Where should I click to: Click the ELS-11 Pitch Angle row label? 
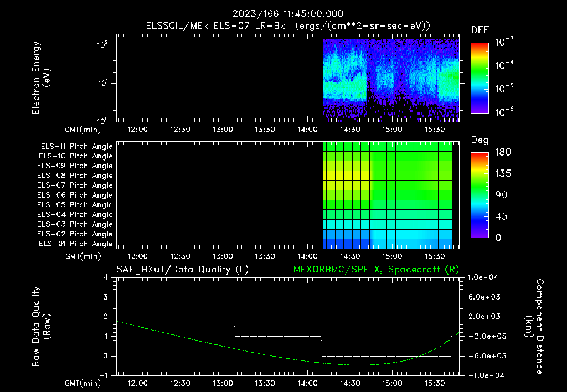pyautogui.click(x=76, y=147)
